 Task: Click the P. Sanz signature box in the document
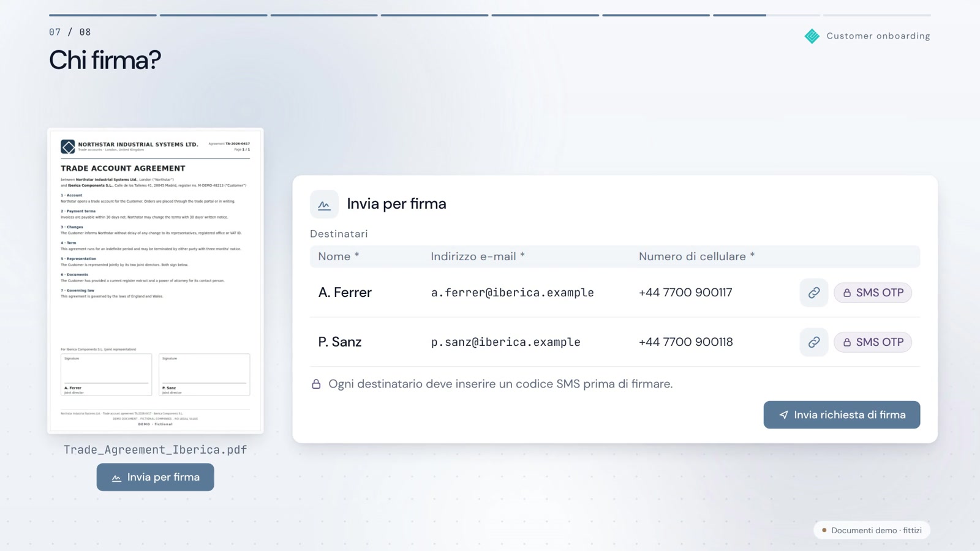(x=205, y=375)
